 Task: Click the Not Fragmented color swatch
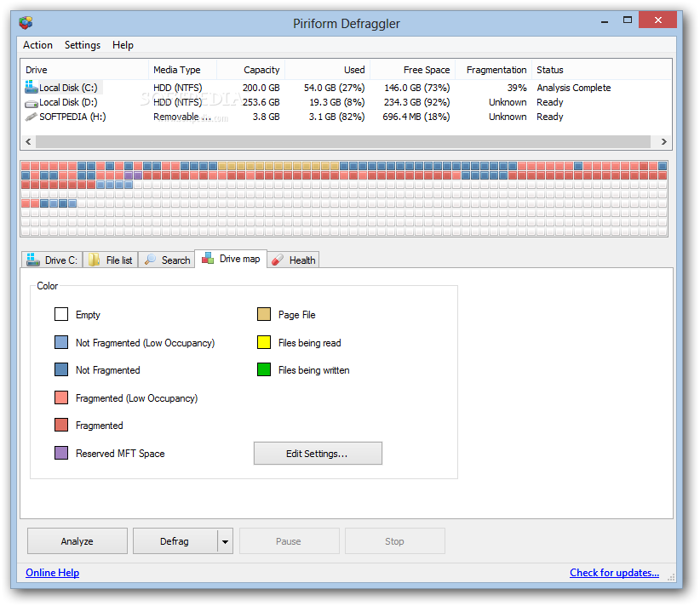pyautogui.click(x=61, y=369)
